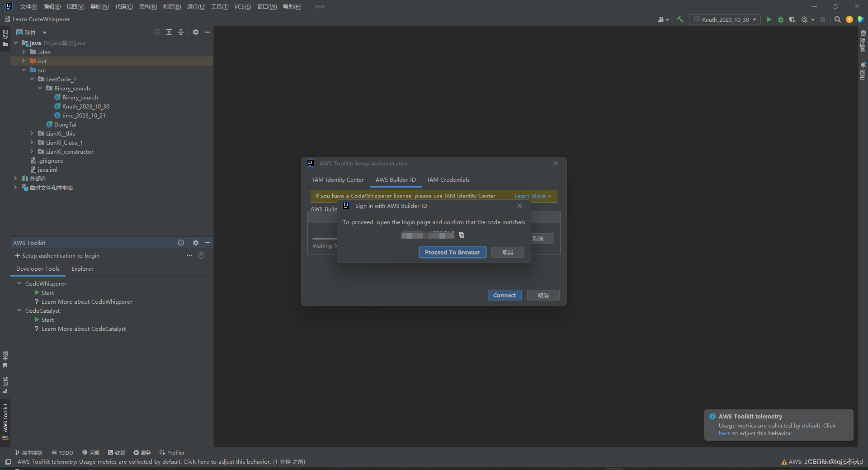Screen dimensions: 868x470
Task: Open the 重构(R) menu
Action: [148, 6]
